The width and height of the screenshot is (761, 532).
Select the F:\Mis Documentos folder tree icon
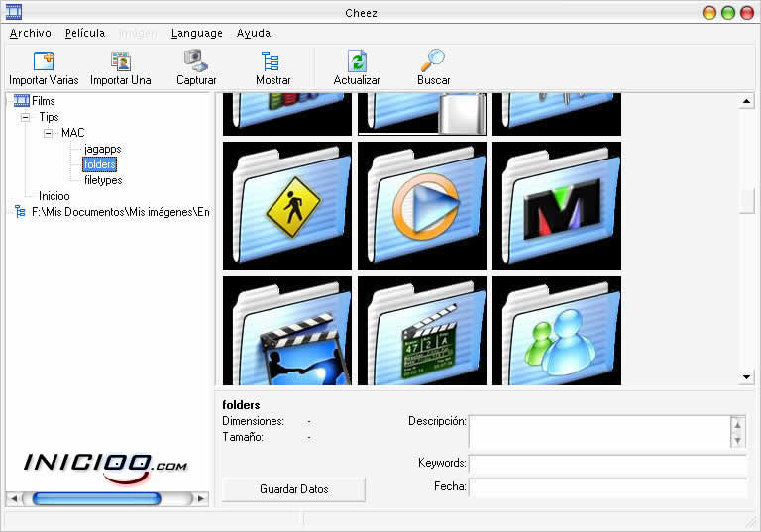pos(20,212)
